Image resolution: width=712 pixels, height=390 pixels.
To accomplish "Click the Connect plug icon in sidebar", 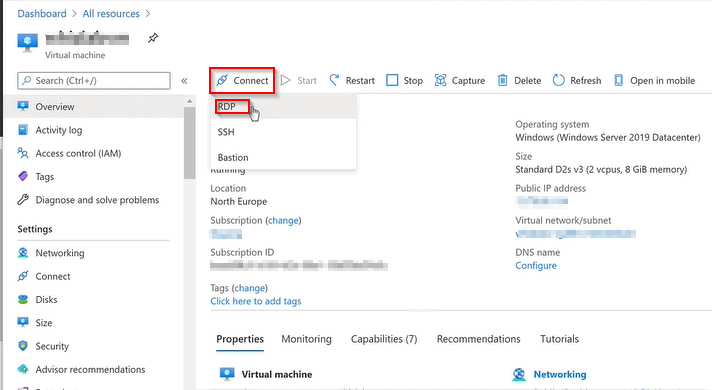I will pos(23,276).
